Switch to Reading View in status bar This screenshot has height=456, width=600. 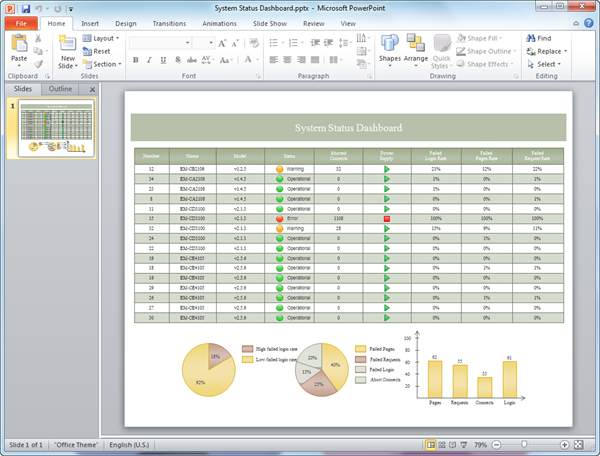click(454, 444)
